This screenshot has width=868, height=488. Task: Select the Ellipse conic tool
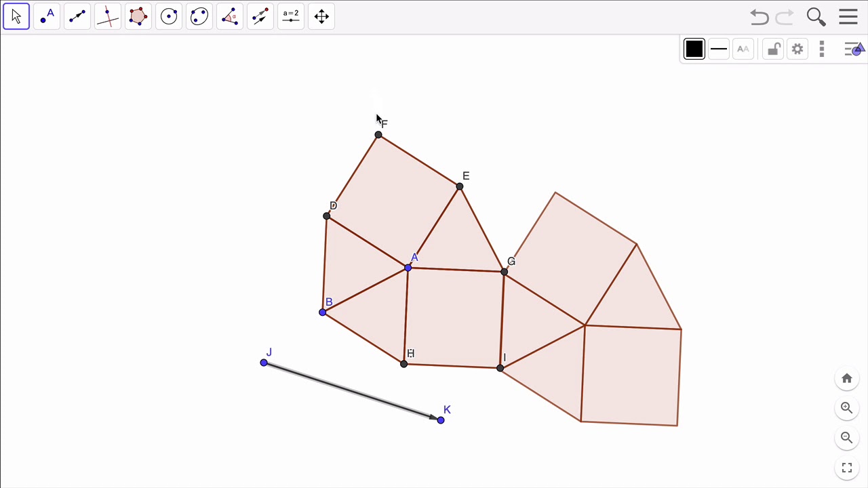199,16
